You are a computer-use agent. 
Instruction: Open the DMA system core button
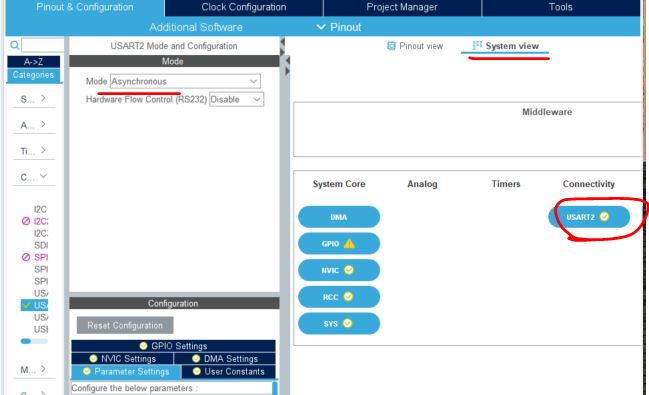pos(339,217)
